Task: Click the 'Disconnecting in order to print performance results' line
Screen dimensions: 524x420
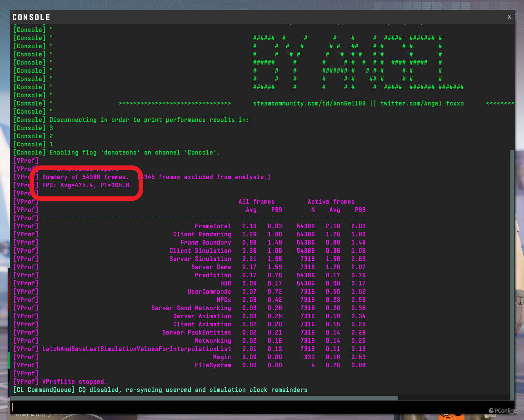Action: coord(149,120)
